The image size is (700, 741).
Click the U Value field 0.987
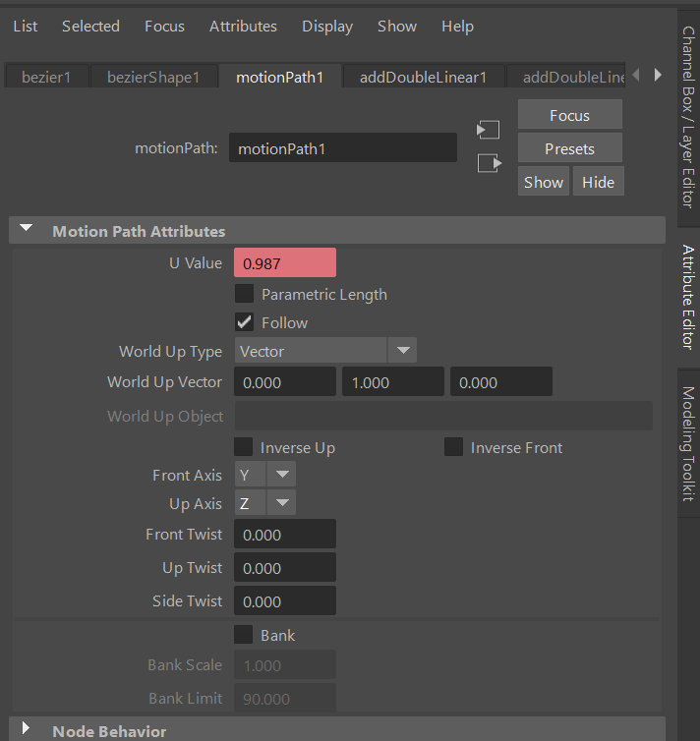(x=285, y=262)
